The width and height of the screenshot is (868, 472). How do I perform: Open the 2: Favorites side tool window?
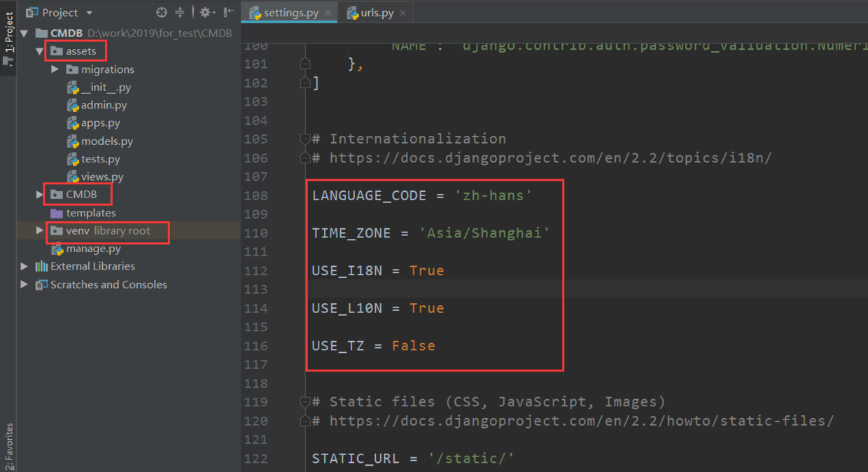click(x=8, y=446)
